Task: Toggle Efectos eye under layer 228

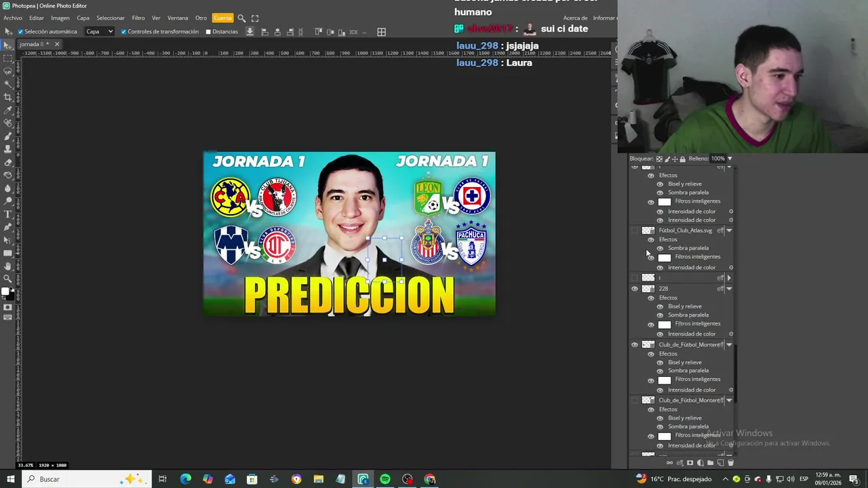Action: click(651, 298)
